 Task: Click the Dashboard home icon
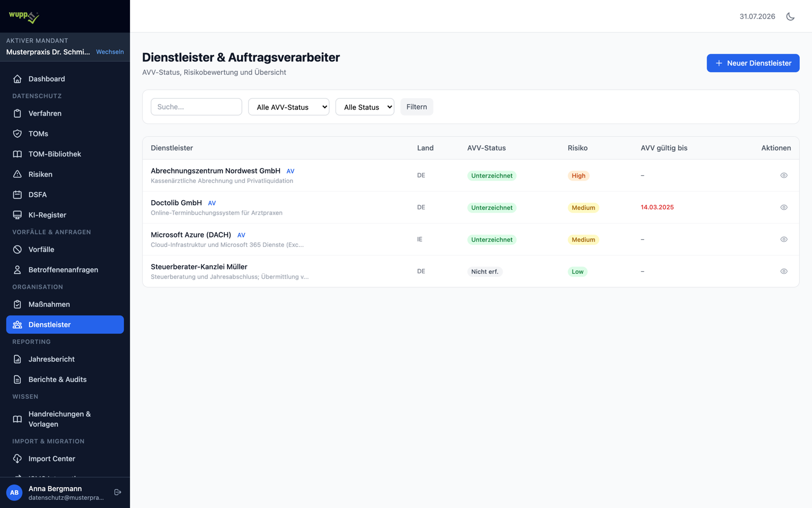[17, 79]
